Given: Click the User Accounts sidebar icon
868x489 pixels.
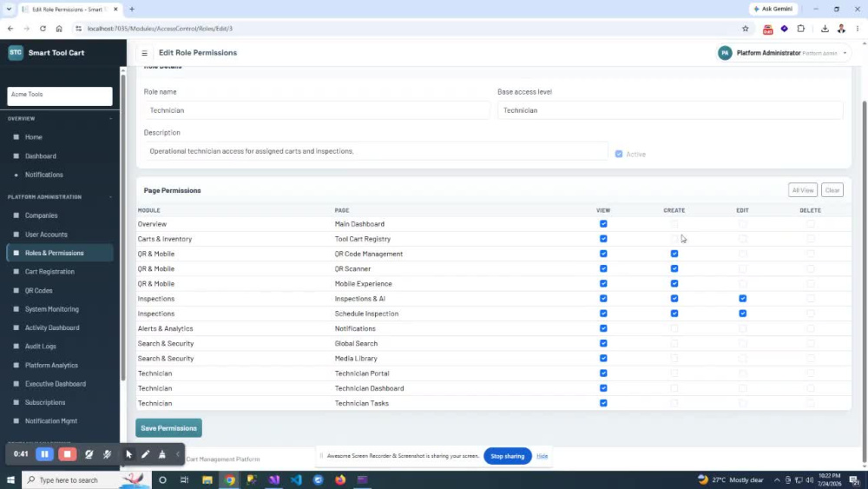Looking at the screenshot, I should click(16, 235).
